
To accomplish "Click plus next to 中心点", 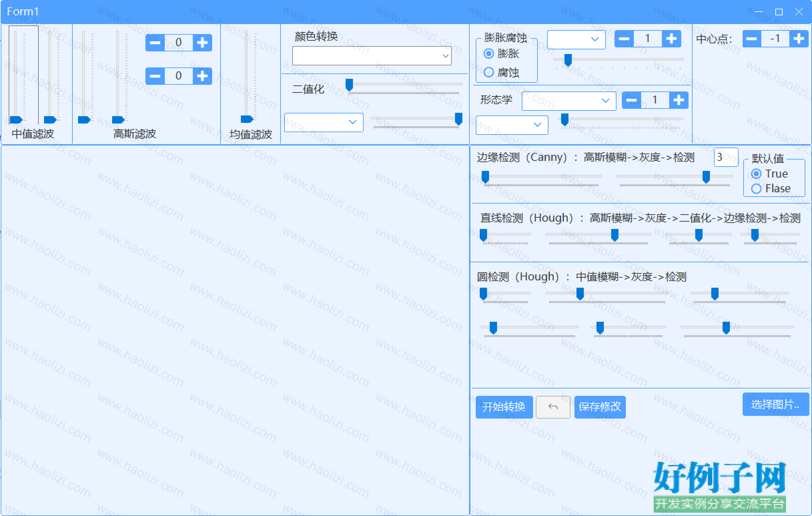I will (x=799, y=39).
